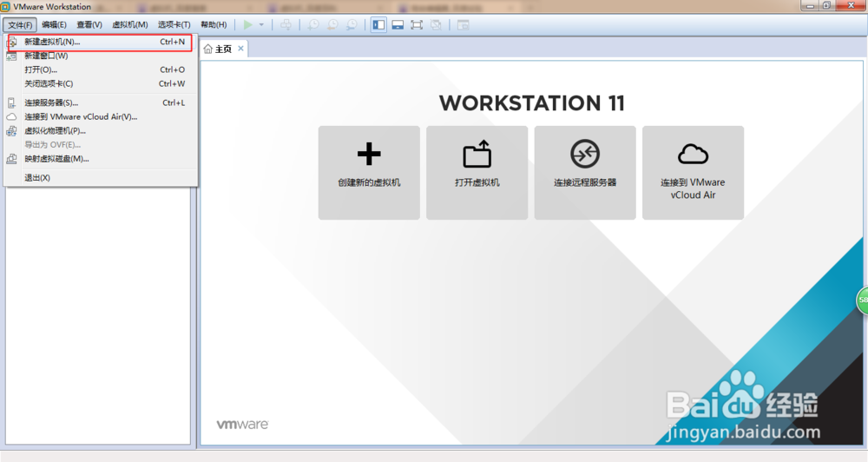Click the Revert to Snapshot icon
This screenshot has width=868, height=462.
[332, 25]
